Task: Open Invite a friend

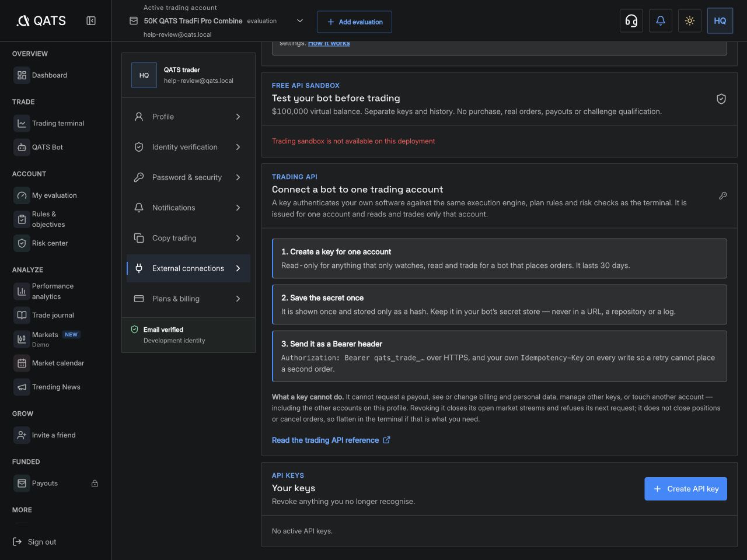Action: pyautogui.click(x=56, y=435)
